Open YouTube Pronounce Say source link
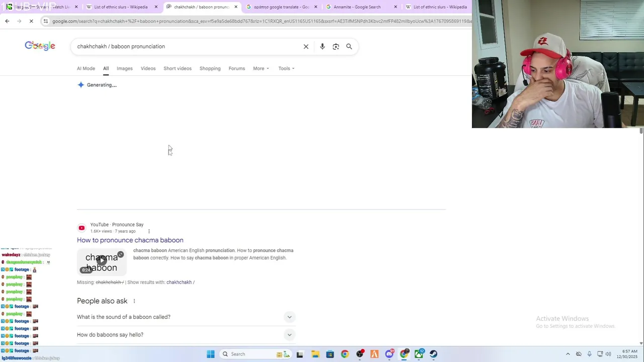Image resolution: width=644 pixels, height=362 pixels. [117, 225]
